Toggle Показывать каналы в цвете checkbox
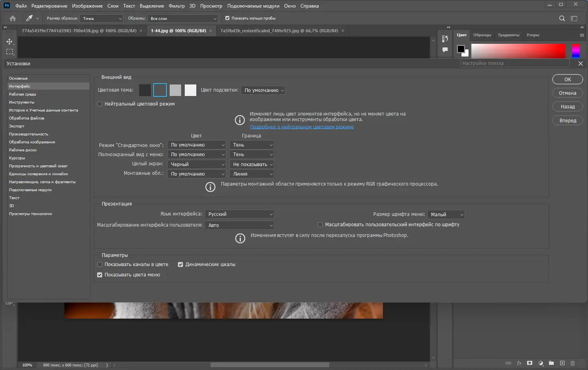This screenshot has width=588, height=370. tap(100, 264)
